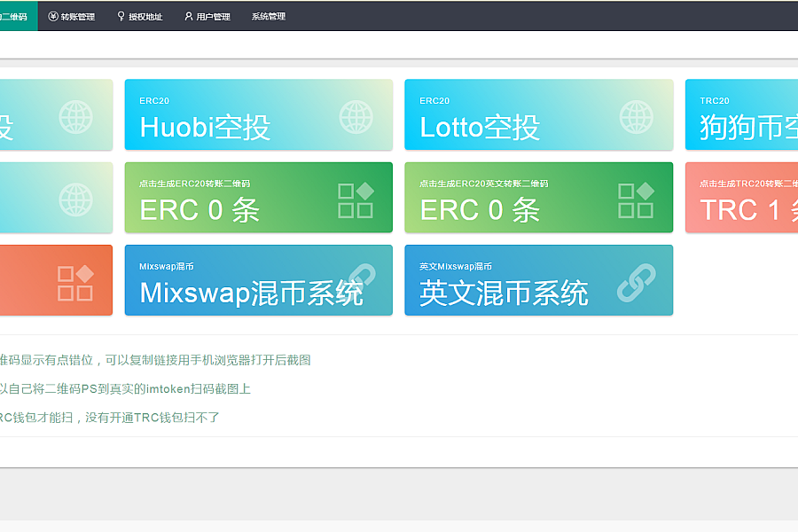
Task: Select the grid icon on the orange card left of Mixswap
Action: click(x=76, y=283)
